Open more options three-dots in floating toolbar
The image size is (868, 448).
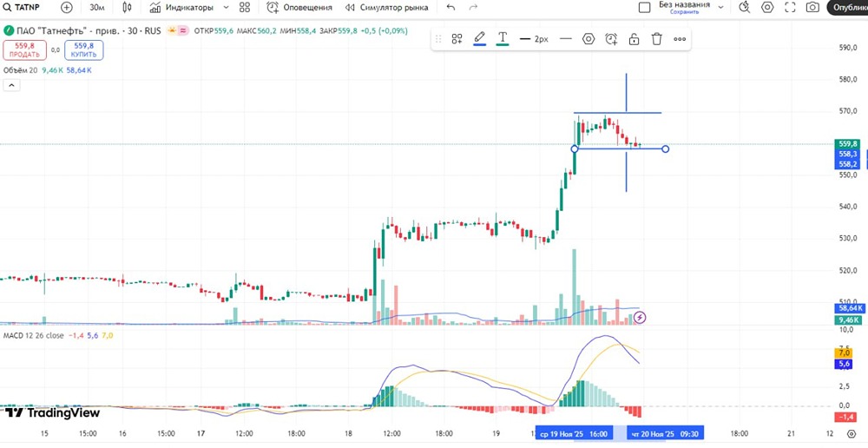[x=680, y=39]
